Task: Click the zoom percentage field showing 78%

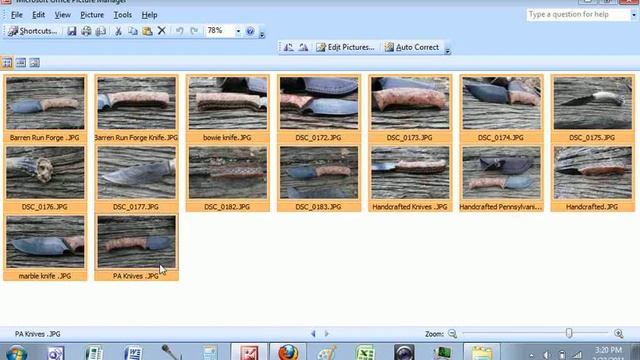Action: pyautogui.click(x=219, y=31)
